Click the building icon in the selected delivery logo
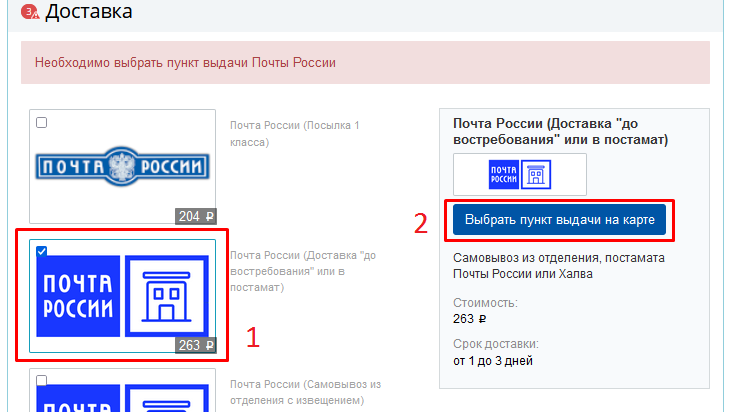The height and width of the screenshot is (412, 733). [x=166, y=295]
